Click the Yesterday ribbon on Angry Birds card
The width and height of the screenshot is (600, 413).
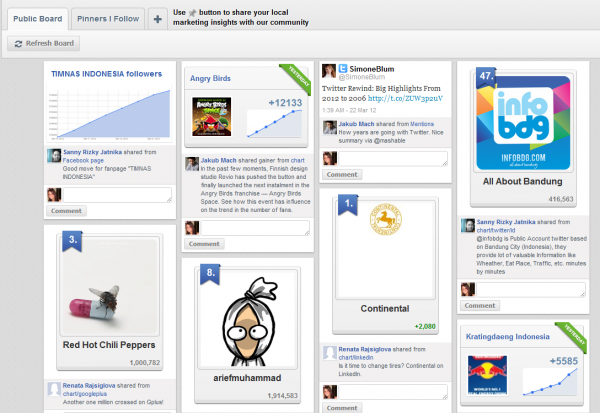(x=296, y=78)
